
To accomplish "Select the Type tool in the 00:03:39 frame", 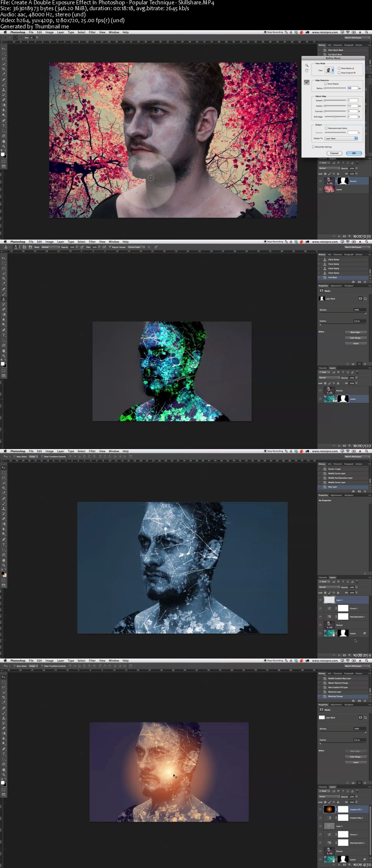I will point(4,125).
